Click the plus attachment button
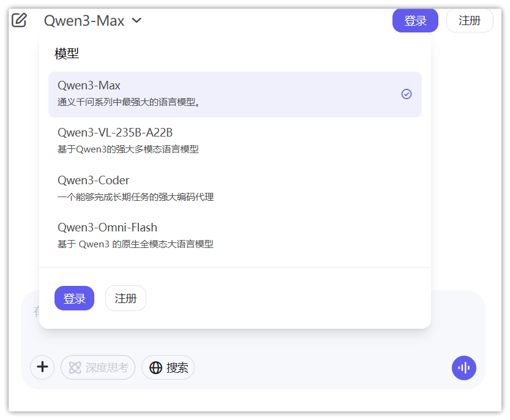Image resolution: width=510 pixels, height=420 pixels. point(42,367)
